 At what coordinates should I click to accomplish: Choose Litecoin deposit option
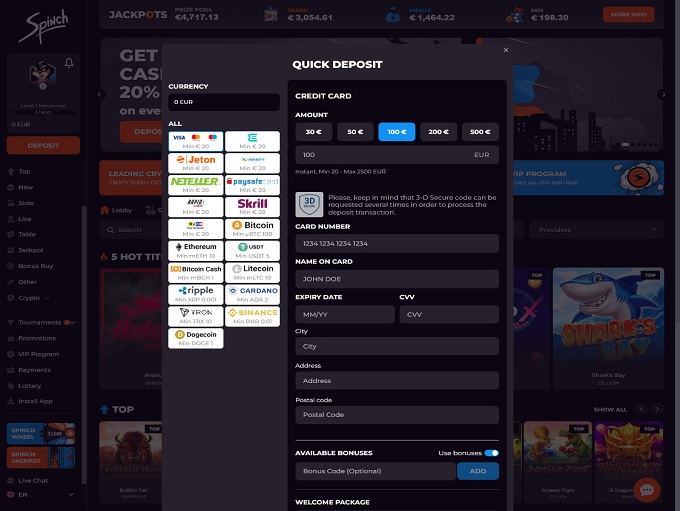click(x=252, y=272)
